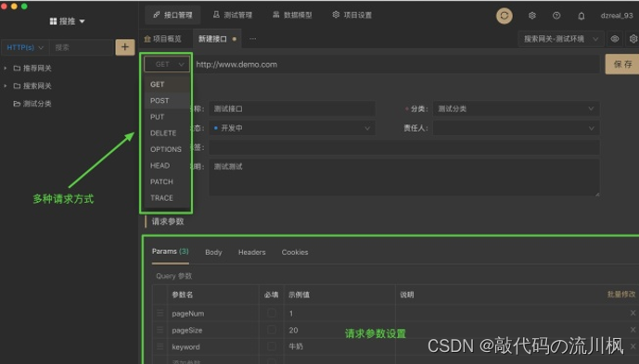Expand the 推荐网关 tree node
The width and height of the screenshot is (639, 364).
[6, 68]
